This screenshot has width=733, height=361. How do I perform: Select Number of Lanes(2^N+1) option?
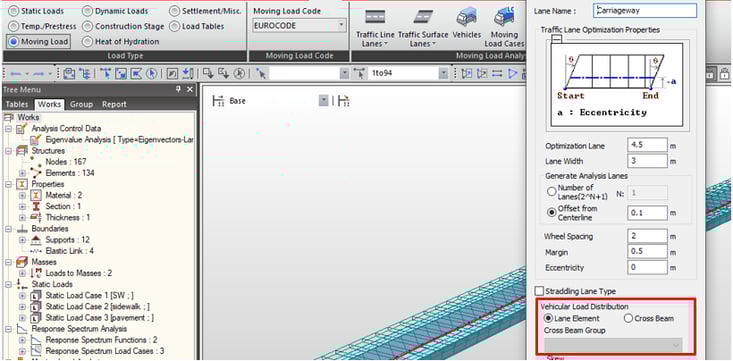[x=552, y=191]
